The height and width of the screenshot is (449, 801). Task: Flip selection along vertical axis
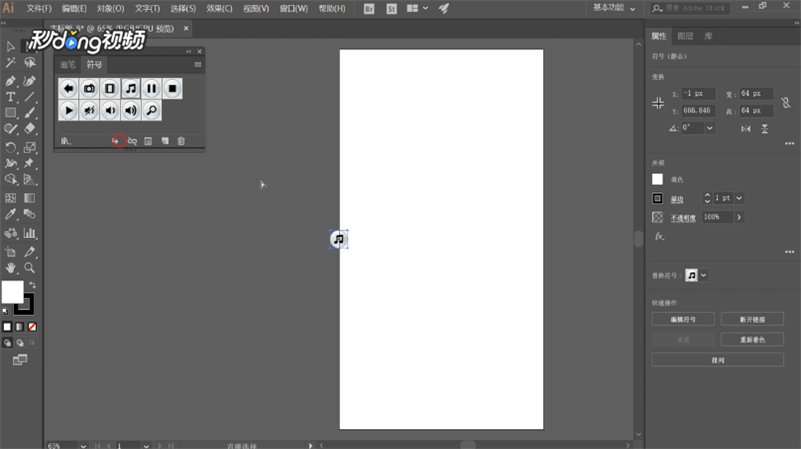[x=765, y=129]
